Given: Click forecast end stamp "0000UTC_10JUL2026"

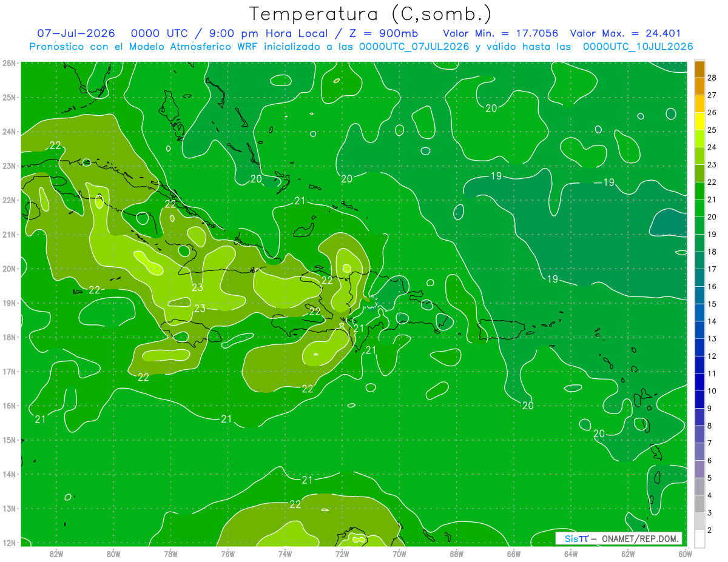Looking at the screenshot, I should pyautogui.click(x=638, y=47).
